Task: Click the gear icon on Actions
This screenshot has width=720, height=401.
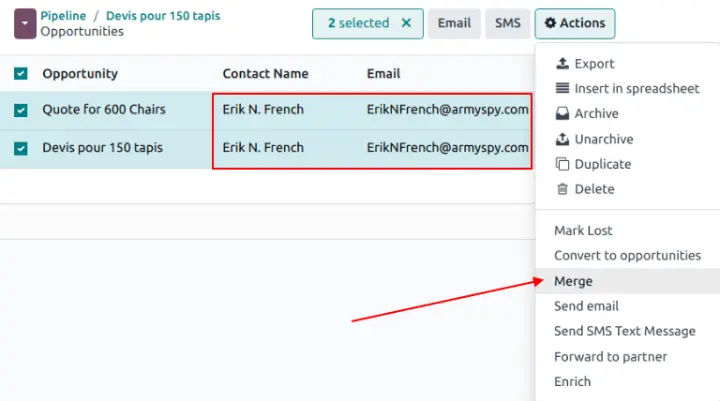Action: point(551,23)
